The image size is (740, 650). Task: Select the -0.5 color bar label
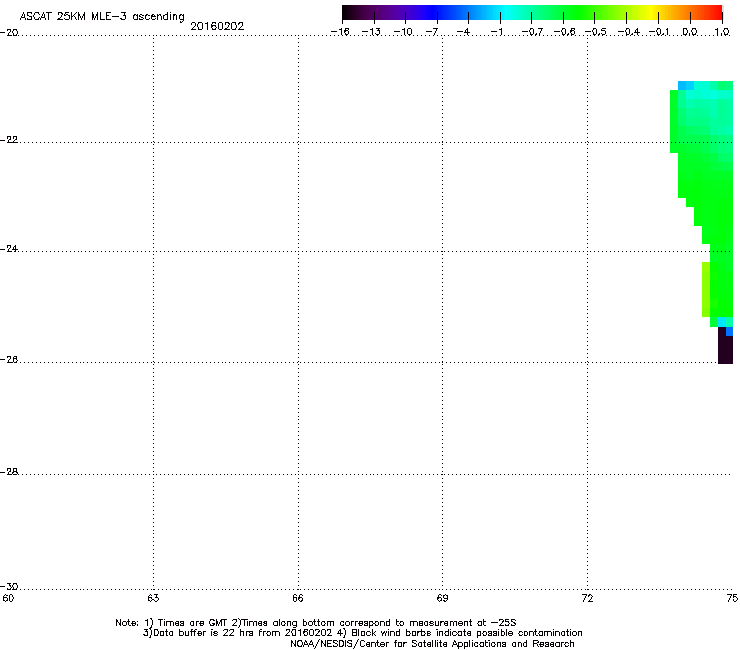tap(596, 32)
